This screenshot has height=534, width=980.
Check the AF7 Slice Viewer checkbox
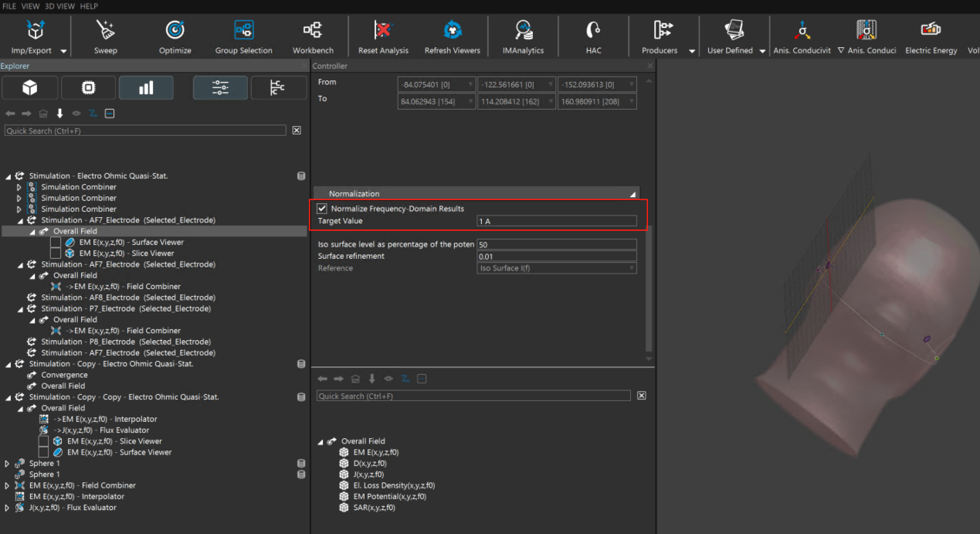pyautogui.click(x=56, y=253)
